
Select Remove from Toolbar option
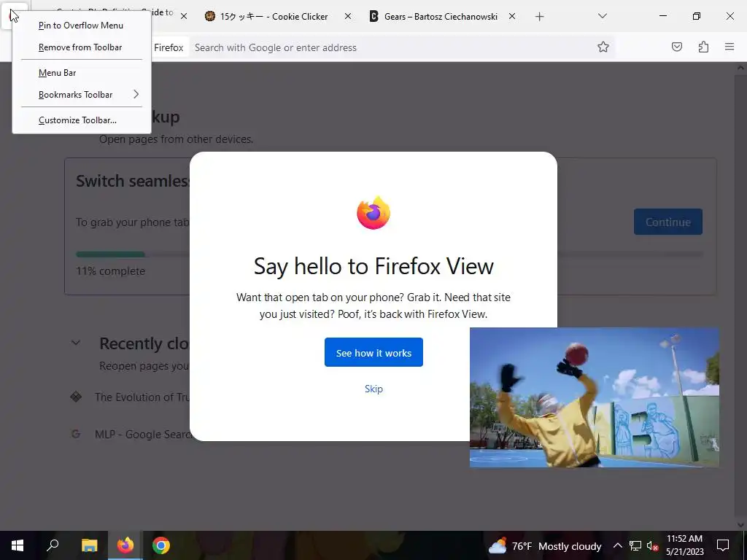click(82, 47)
